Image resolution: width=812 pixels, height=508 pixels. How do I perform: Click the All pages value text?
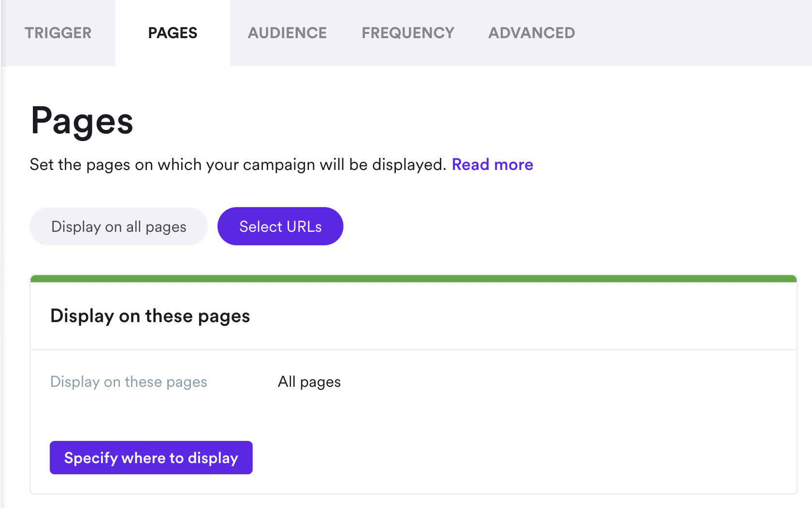point(309,382)
